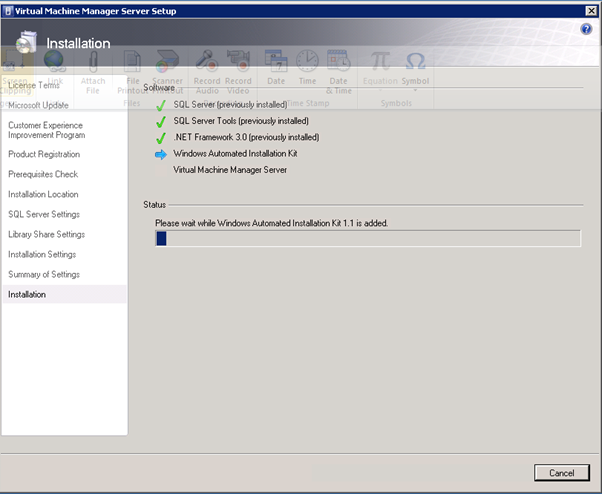602x494 pixels.
Task: Click the faded Record Audio microphone icon
Action: pyautogui.click(x=207, y=61)
